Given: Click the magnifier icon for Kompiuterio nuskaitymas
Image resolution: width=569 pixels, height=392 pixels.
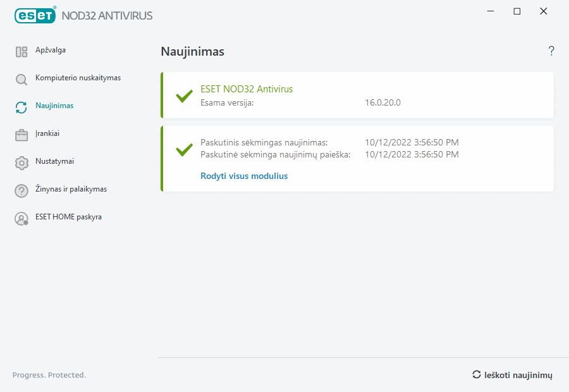Looking at the screenshot, I should coord(21,80).
